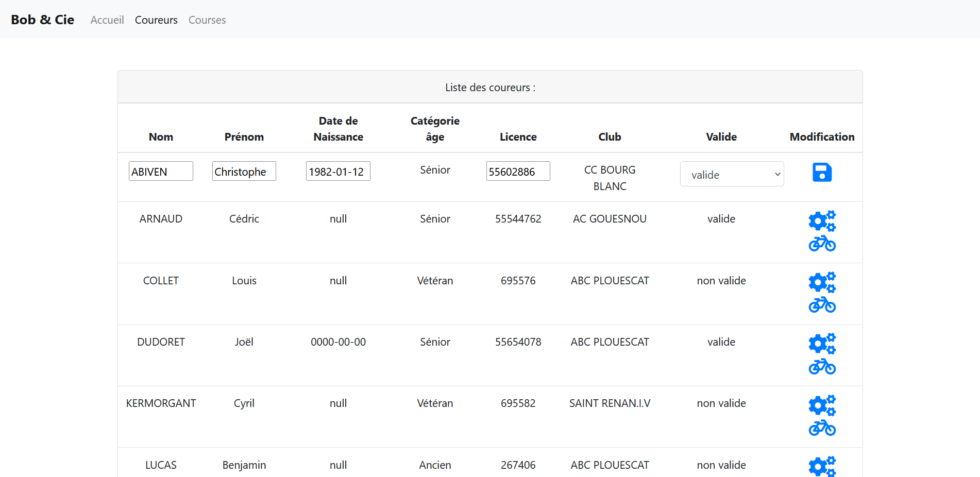Click the gears edit icon for DUDORET
The width and height of the screenshot is (980, 477).
pyautogui.click(x=822, y=344)
